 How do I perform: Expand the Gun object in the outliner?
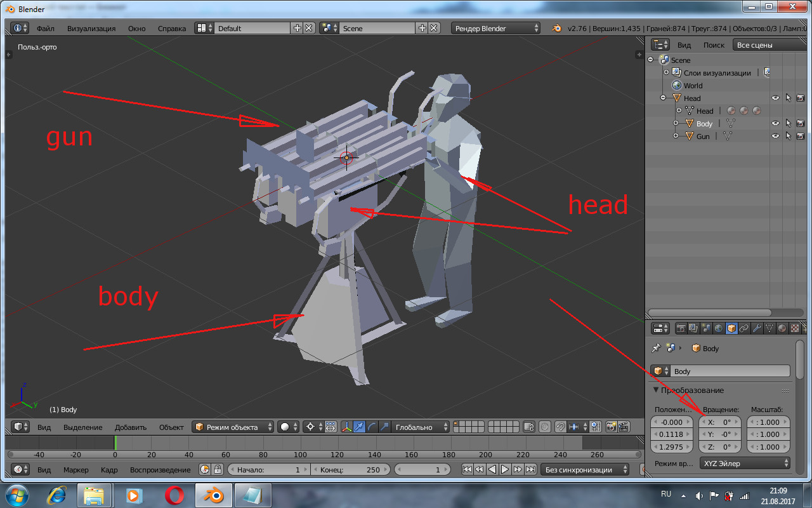click(676, 136)
